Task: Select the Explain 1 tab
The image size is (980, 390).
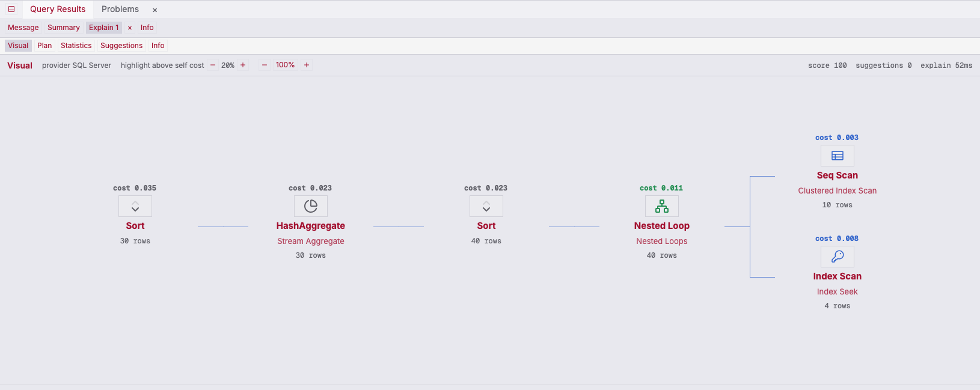Action: click(104, 28)
